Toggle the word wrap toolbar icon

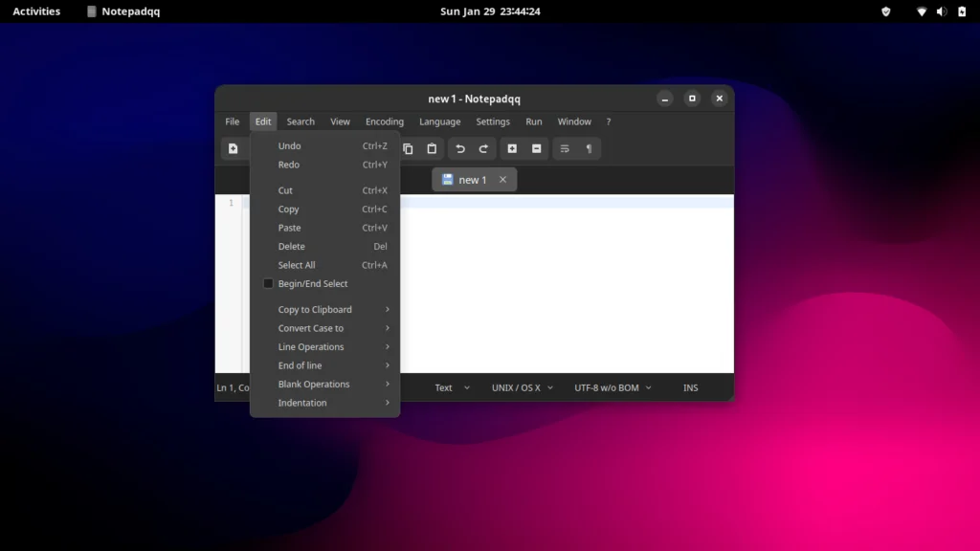click(x=565, y=148)
